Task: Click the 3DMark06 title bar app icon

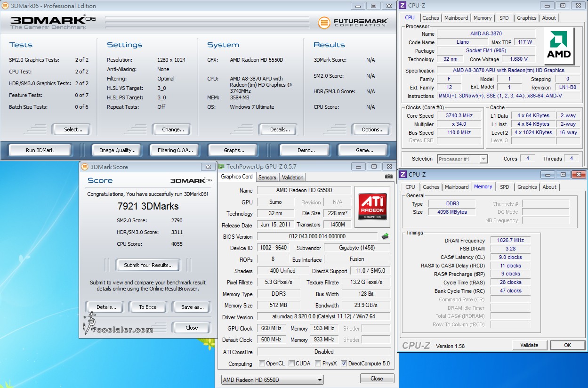Action: [5, 6]
